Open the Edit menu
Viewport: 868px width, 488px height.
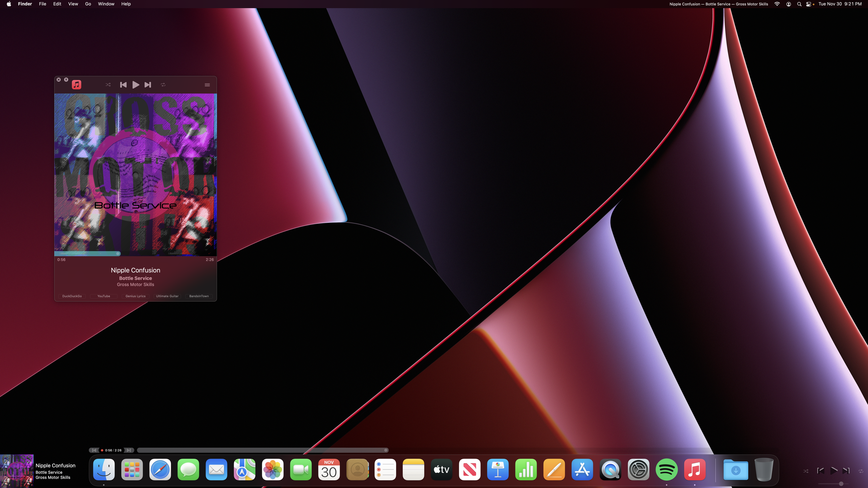pyautogui.click(x=57, y=4)
